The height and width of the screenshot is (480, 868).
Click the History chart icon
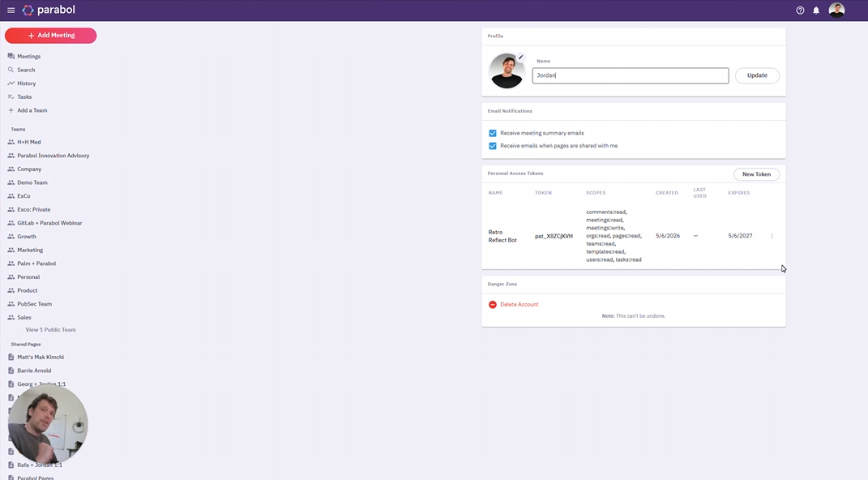point(11,83)
